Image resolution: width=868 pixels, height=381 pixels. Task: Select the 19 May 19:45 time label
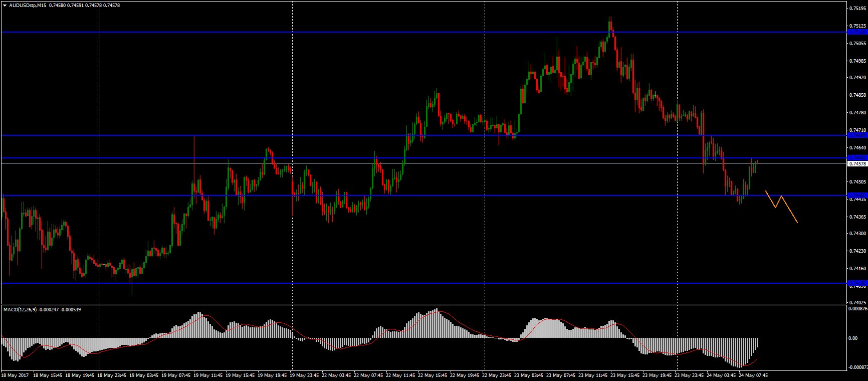(273, 375)
